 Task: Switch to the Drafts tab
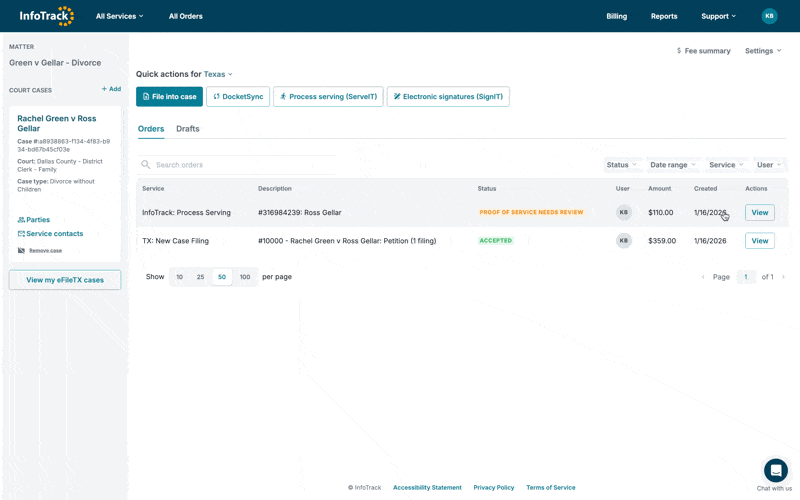pos(188,129)
